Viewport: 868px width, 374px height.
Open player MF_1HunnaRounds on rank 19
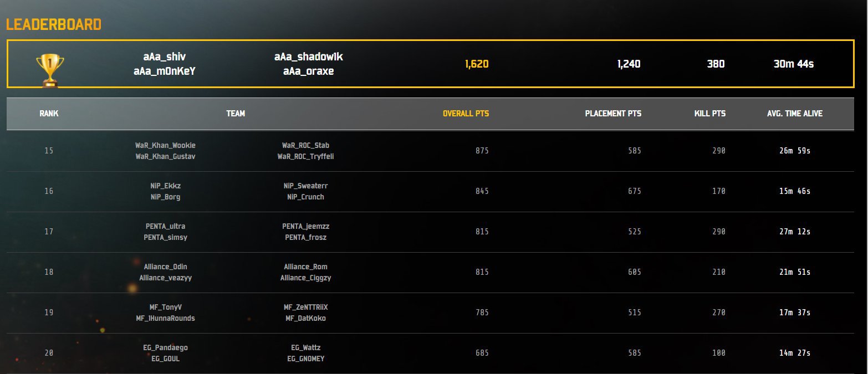point(165,318)
